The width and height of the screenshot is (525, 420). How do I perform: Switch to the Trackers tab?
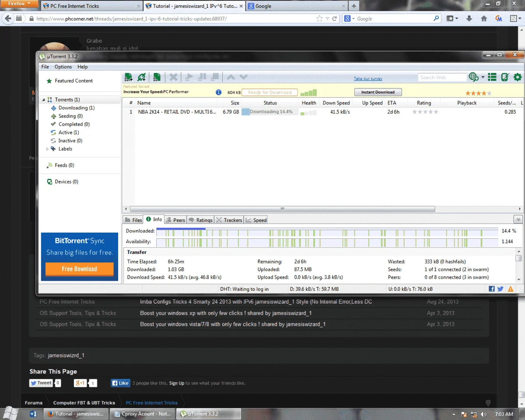pyautogui.click(x=229, y=220)
